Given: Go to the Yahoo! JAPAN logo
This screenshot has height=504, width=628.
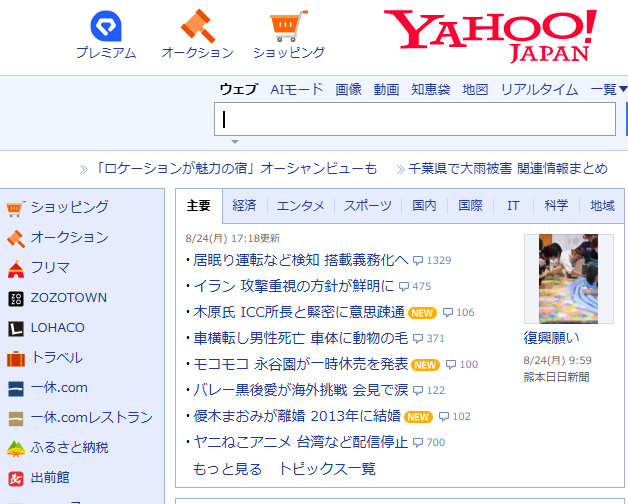Looking at the screenshot, I should 491,36.
